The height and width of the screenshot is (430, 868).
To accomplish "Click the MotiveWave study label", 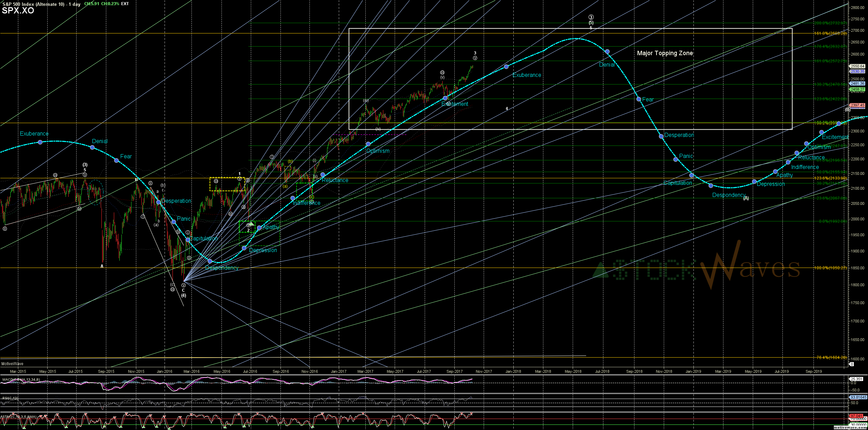I will tap(12, 364).
